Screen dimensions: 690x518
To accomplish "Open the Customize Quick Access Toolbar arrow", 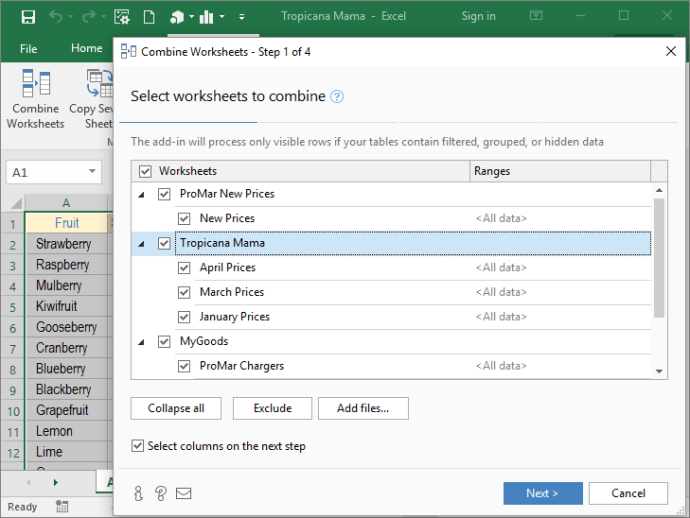I will (242, 17).
